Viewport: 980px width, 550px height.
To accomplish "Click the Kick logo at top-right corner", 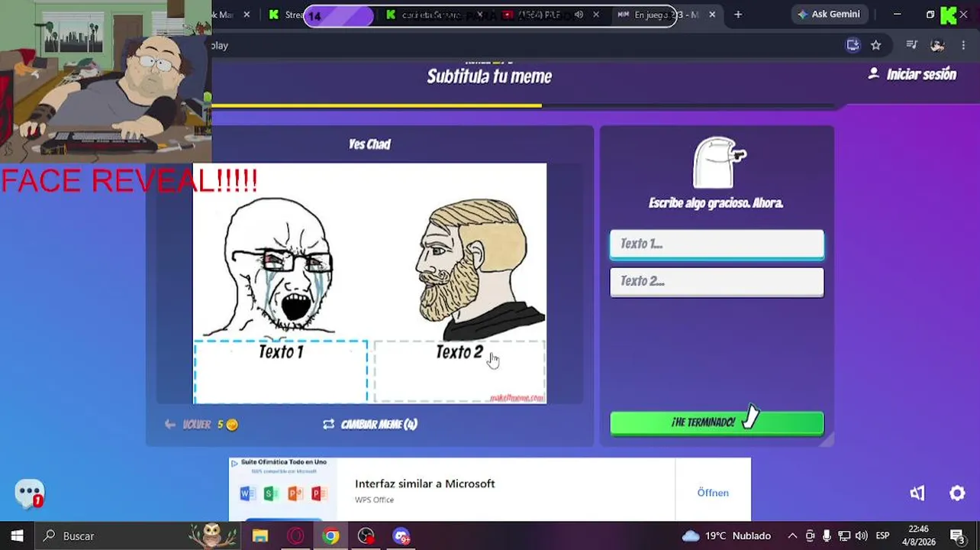I will coord(949,15).
